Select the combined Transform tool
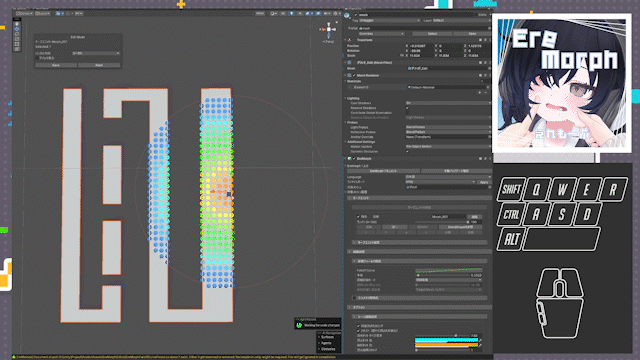Viewport: 640px width, 360px height. coord(17,49)
